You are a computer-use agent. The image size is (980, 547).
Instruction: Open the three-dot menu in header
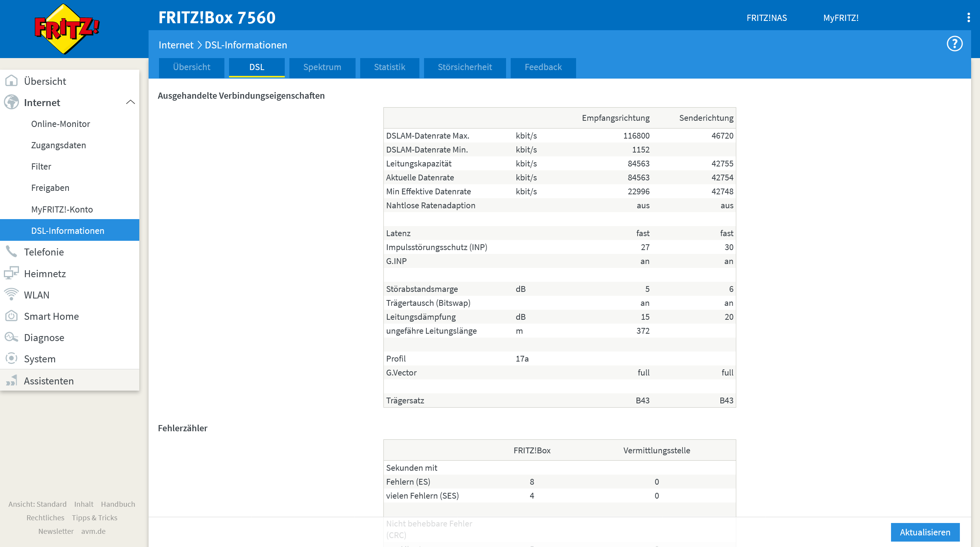click(968, 17)
